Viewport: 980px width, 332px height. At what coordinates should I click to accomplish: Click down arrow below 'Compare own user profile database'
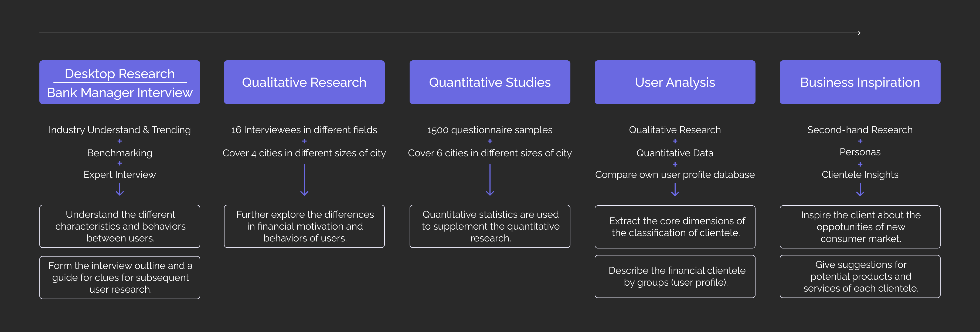click(x=675, y=189)
